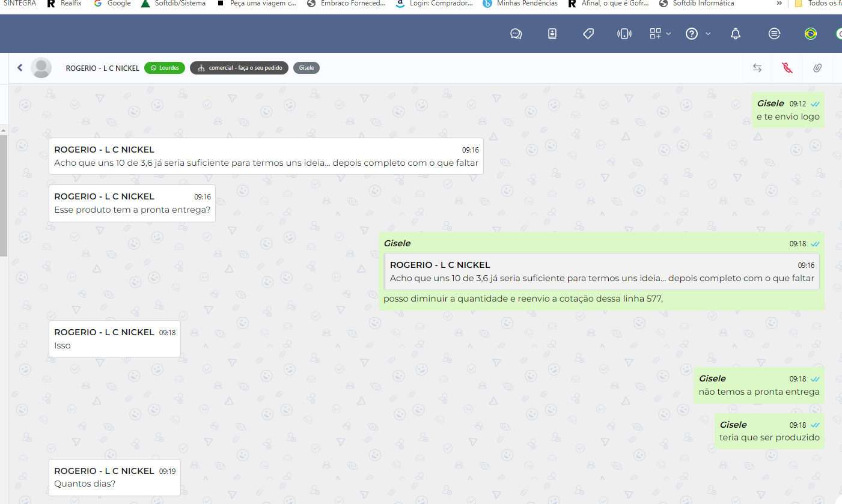Click the paperclip attachment icon
The height and width of the screenshot is (504, 842).
[x=817, y=68]
